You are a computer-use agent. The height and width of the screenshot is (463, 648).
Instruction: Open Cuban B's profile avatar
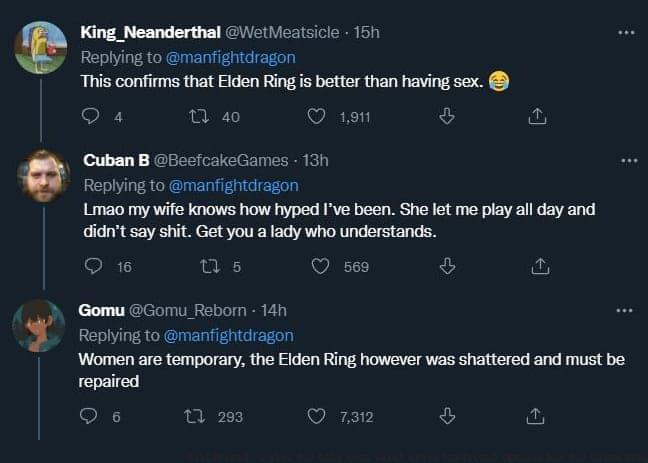click(x=41, y=177)
